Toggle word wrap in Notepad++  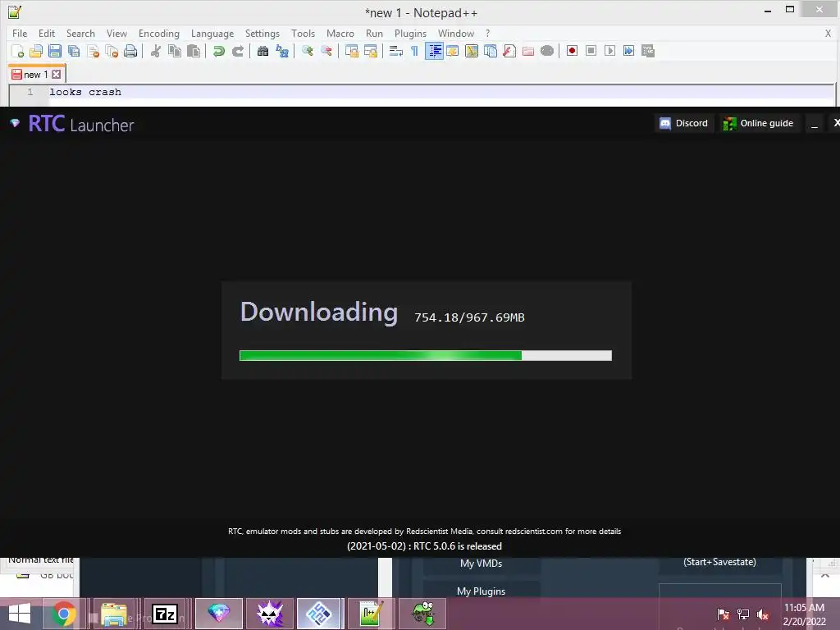(x=396, y=51)
